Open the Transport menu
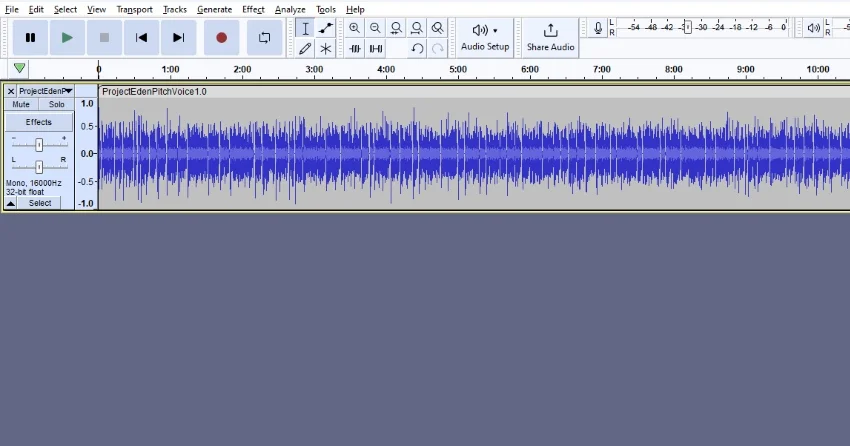850x446 pixels. coord(134,9)
